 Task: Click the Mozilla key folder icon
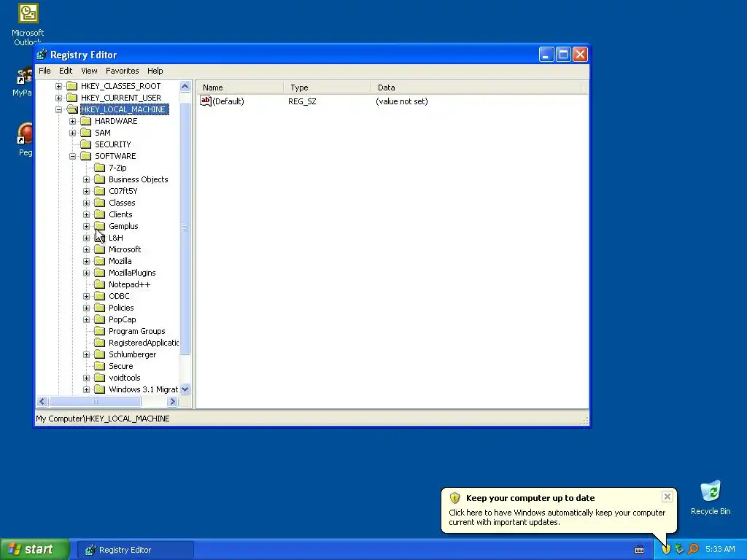[99, 261]
